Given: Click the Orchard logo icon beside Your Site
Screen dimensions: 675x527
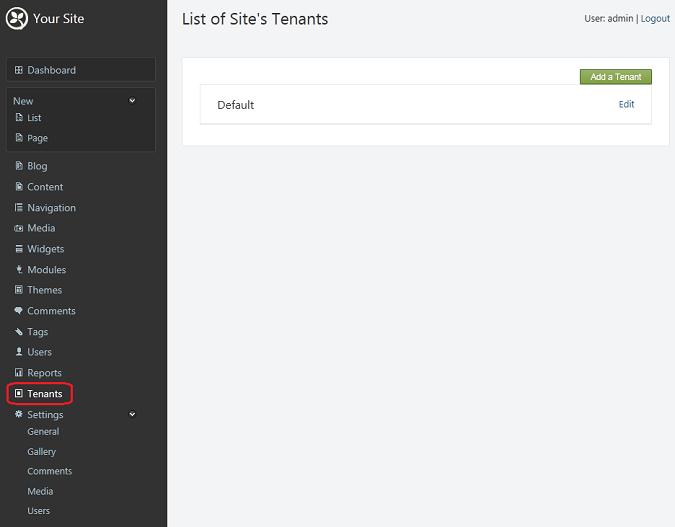Looking at the screenshot, I should point(17,19).
